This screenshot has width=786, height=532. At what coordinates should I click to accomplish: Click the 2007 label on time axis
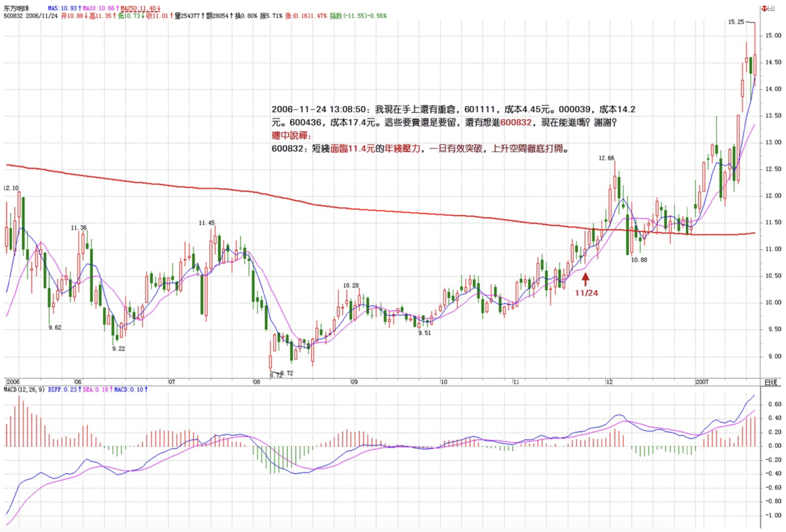[702, 382]
